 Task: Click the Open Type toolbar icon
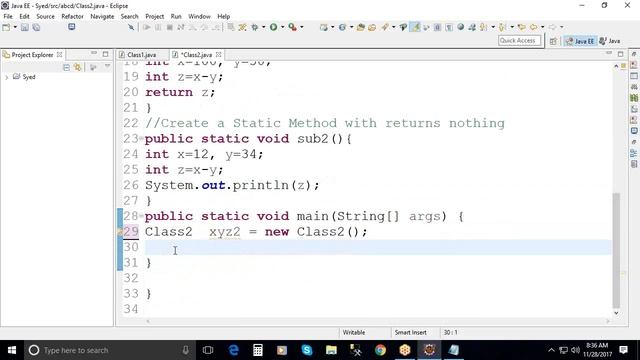[x=360, y=27]
